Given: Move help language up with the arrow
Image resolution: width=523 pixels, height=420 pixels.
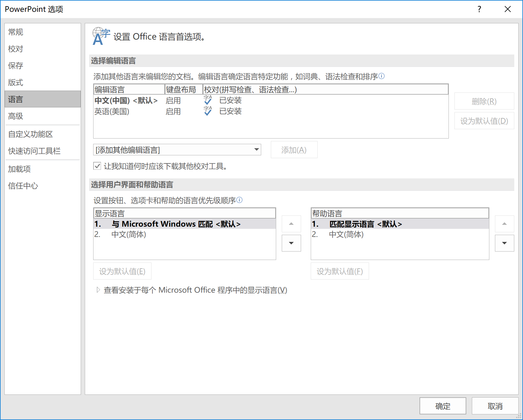Looking at the screenshot, I should [504, 224].
